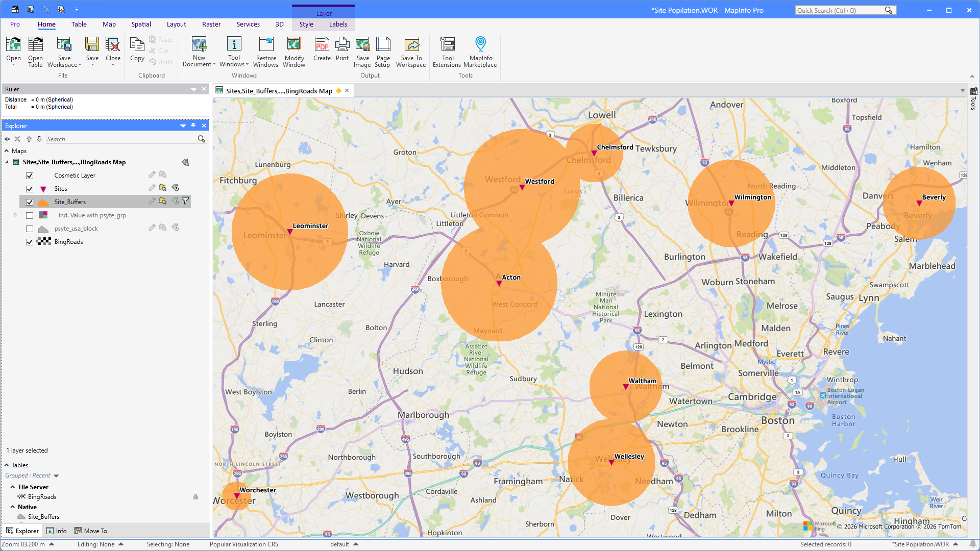980x551 pixels.
Task: Open the Grouped Recent dropdown arrow
Action: pos(56,476)
